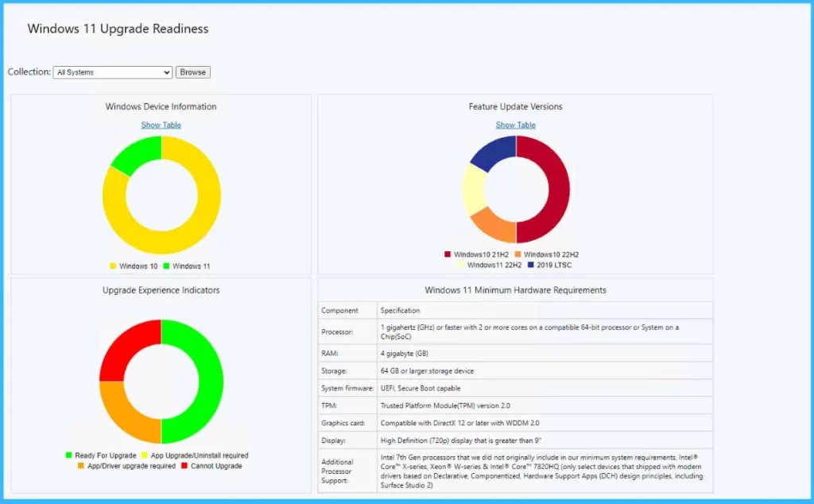This screenshot has width=814, height=504.
Task: Click the Collection: label
Action: pos(29,72)
